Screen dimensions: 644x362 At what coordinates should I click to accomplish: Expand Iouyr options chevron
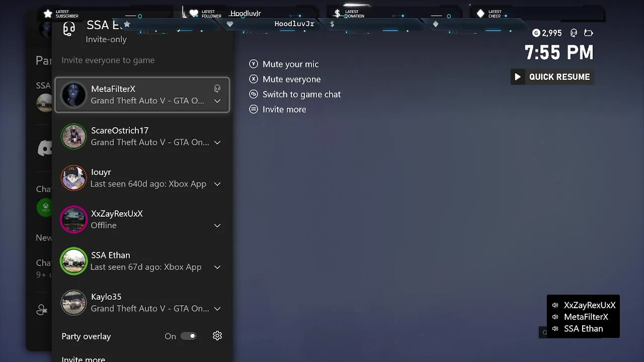pos(217,184)
